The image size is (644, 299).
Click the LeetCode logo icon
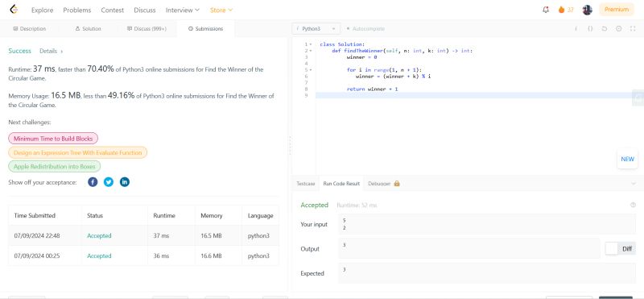[x=14, y=10]
